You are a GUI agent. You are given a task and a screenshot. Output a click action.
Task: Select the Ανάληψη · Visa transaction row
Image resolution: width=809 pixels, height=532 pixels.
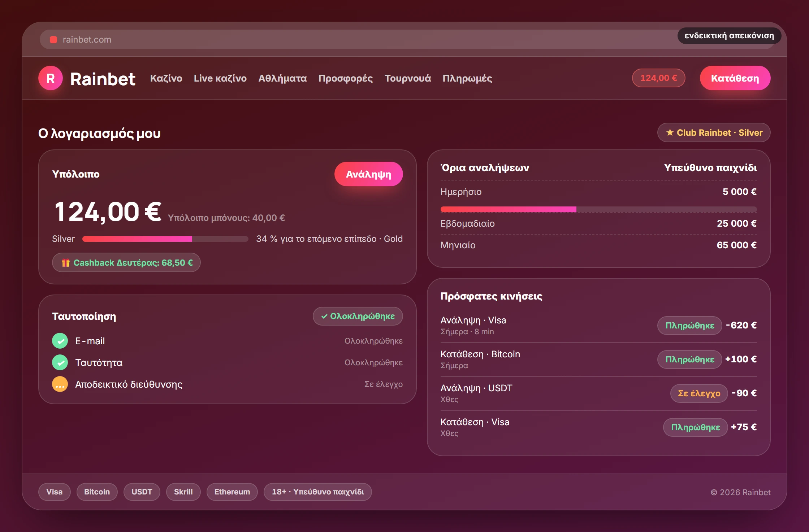598,325
